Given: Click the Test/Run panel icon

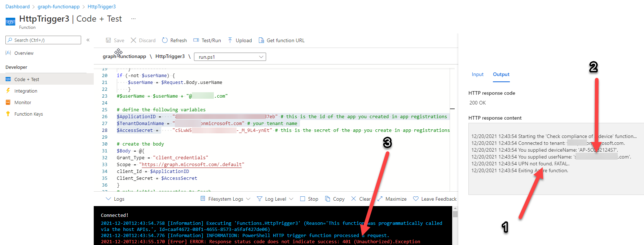Looking at the screenshot, I should [x=196, y=40].
